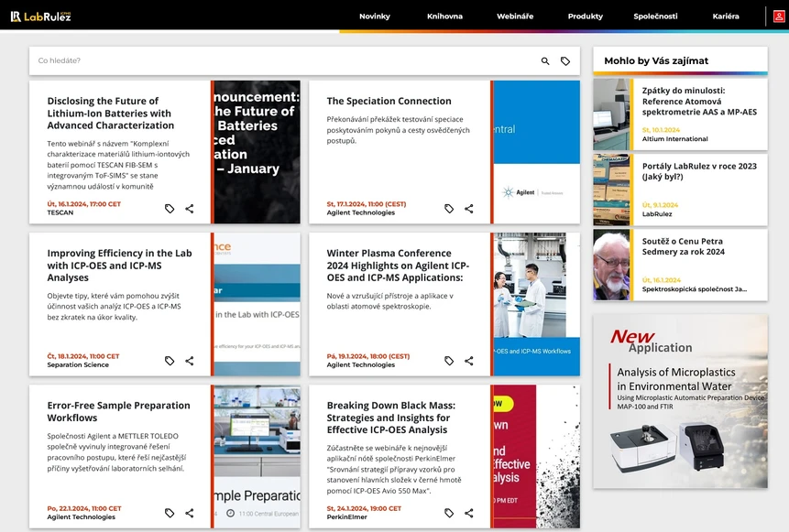Click the LabRulez logo

coord(40,16)
